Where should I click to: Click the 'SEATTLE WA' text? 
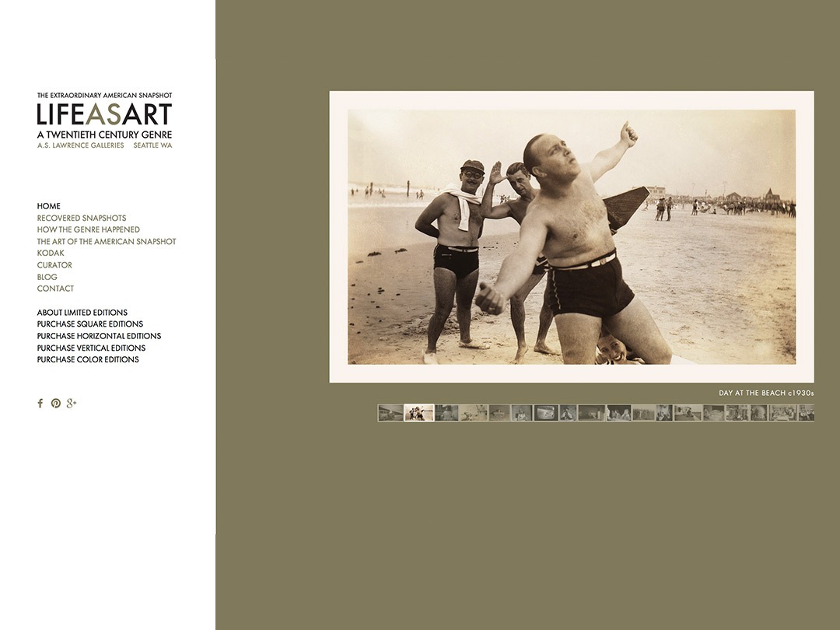152,145
